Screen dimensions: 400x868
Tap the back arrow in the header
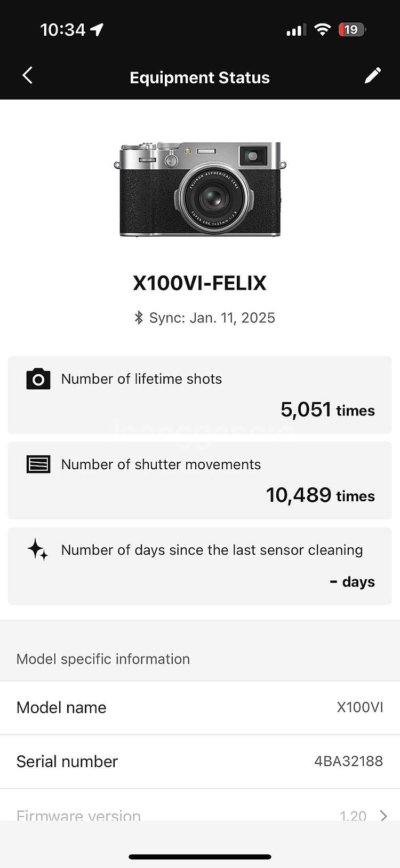tap(28, 75)
